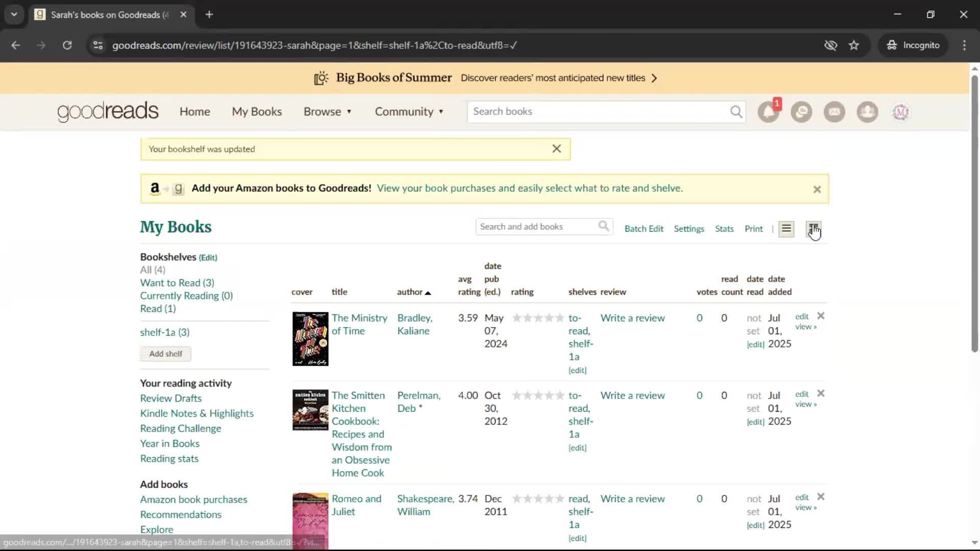The image size is (980, 551).
Task: Rate The Smitten Kitchen Cookbook with stars
Action: (x=538, y=395)
